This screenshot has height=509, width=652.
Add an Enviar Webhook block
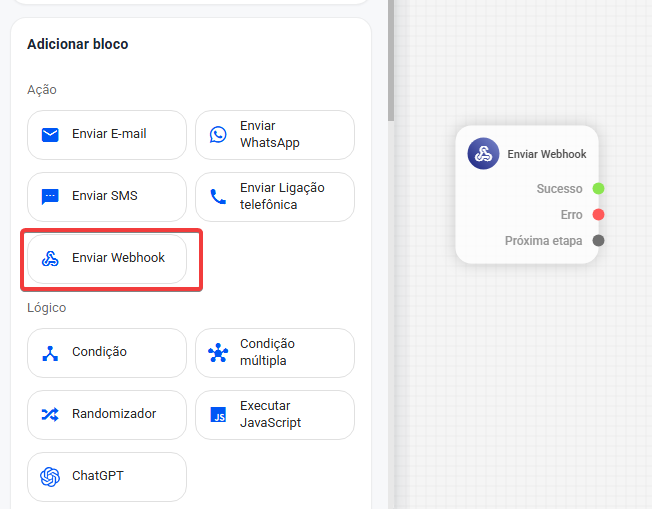107,259
